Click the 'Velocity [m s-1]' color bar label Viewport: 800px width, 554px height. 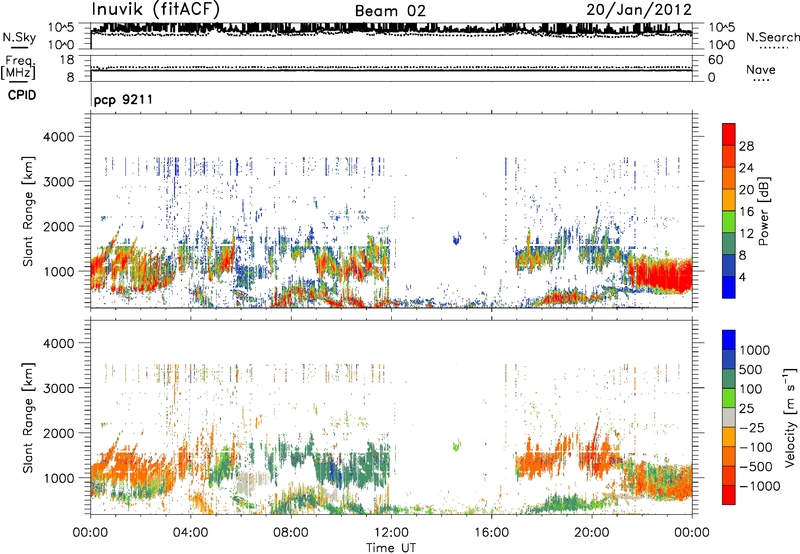point(790,417)
